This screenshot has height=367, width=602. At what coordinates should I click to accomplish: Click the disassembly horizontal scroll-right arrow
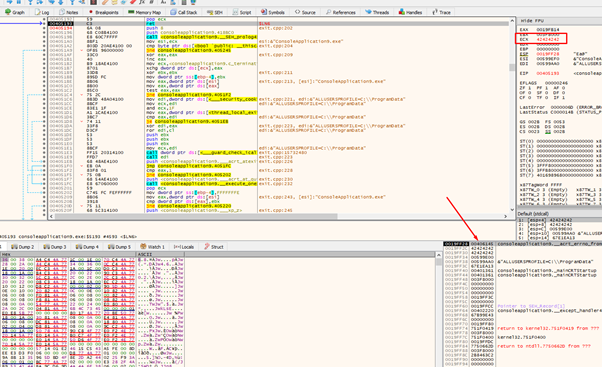505,217
